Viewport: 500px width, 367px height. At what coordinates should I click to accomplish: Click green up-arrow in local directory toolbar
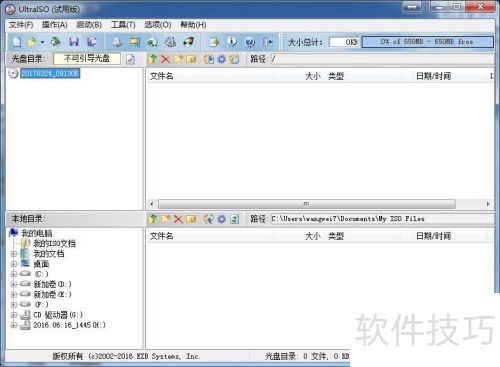pos(153,219)
